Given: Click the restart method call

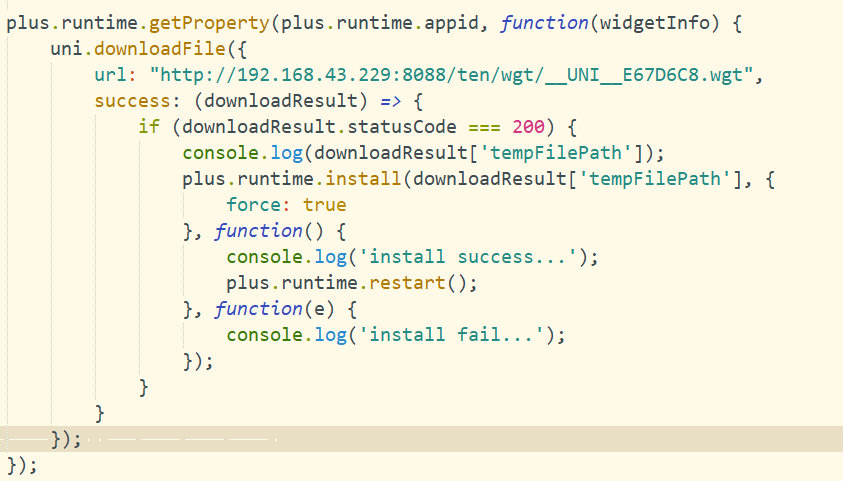Looking at the screenshot, I should (x=407, y=283).
